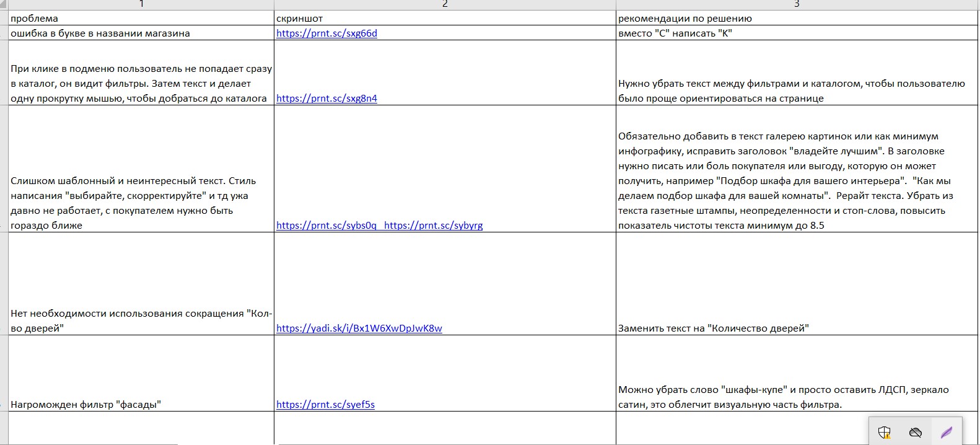Select cell 'Заменить текст на "Количество дверей"'
The image size is (980, 445).
point(797,284)
